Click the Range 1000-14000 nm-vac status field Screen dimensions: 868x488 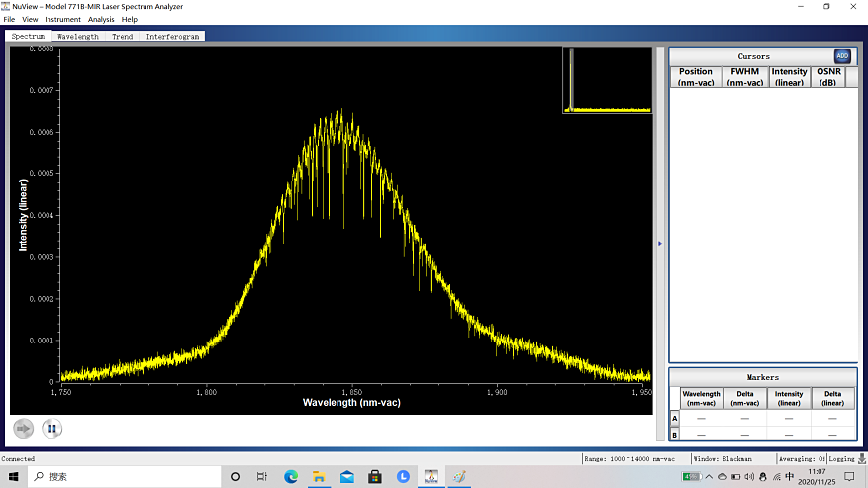[x=629, y=459]
